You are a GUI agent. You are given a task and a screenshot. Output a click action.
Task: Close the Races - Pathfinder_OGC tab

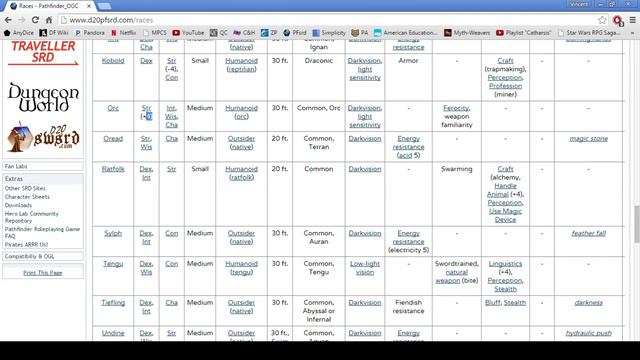89,6
